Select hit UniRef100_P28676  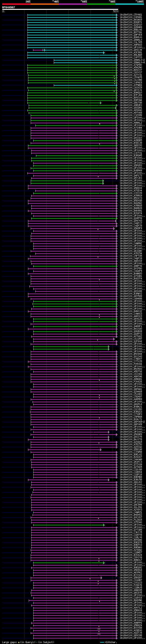click(131, 585)
